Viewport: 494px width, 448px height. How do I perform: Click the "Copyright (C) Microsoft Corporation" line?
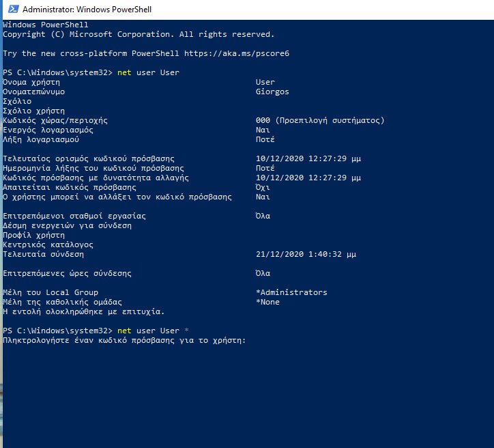pyautogui.click(x=139, y=34)
